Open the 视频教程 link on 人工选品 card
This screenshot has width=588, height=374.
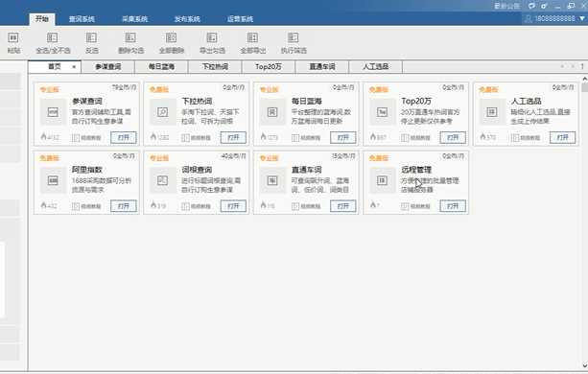click(x=526, y=138)
